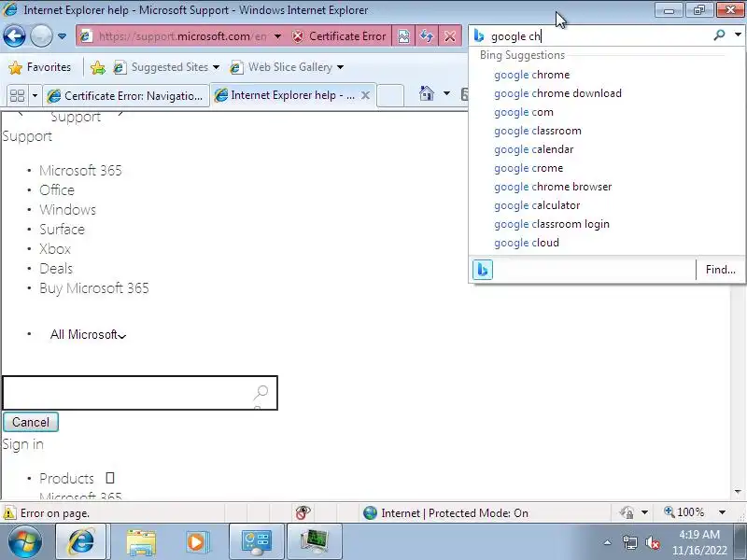Viewport: 747px width, 560px height.
Task: Click the Internet Explorer taskbar icon
Action: (82, 542)
